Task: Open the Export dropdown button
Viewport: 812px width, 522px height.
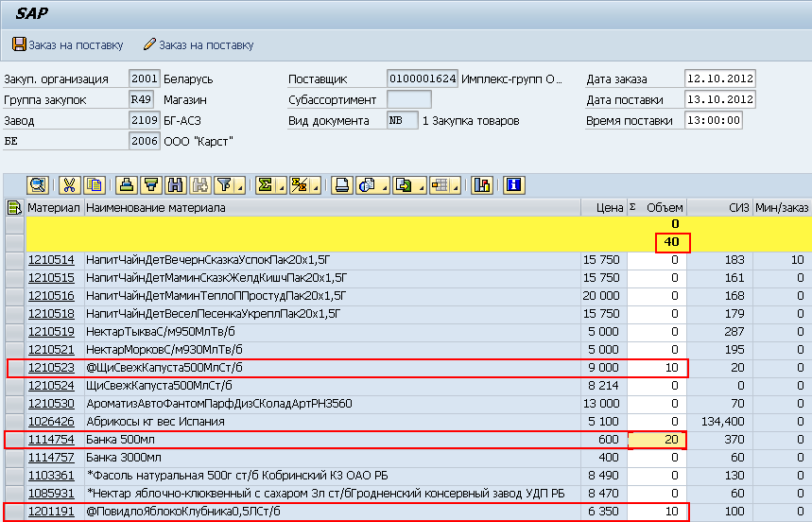Action: click(408, 185)
